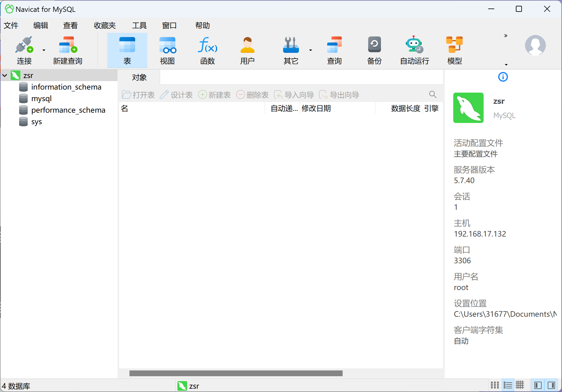Click the blue information icon
This screenshot has width=562, height=392.
coord(503,77)
